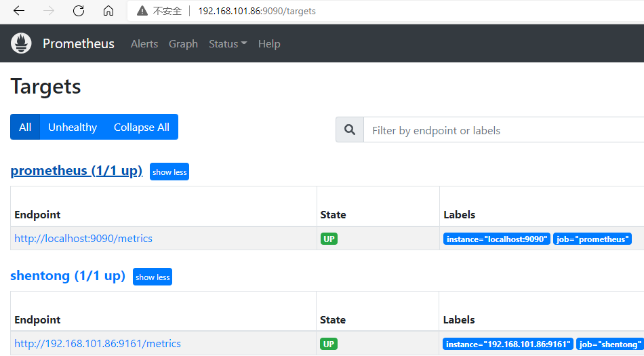Collapse shentong job with show less
Screen dimensions: 644x356
153,277
